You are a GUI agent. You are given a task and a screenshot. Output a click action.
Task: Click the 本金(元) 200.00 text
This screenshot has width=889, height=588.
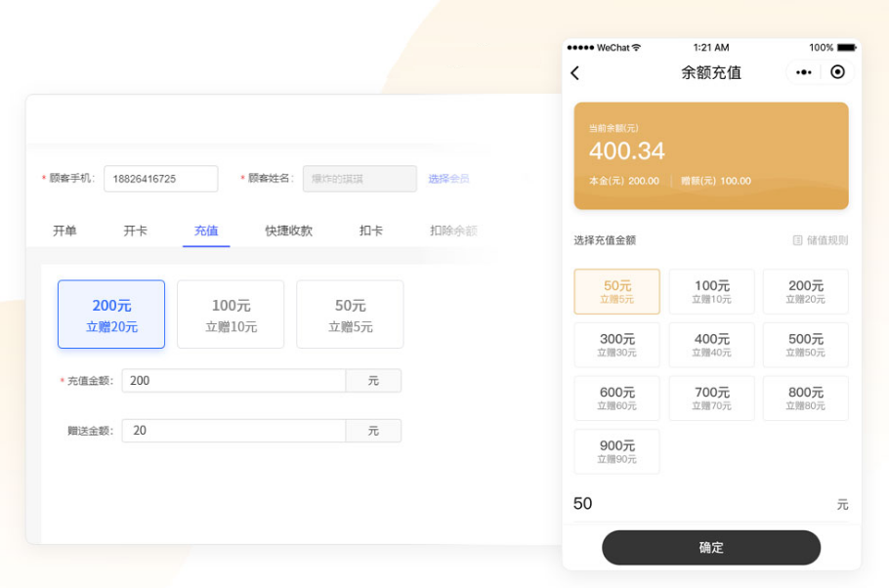click(624, 181)
